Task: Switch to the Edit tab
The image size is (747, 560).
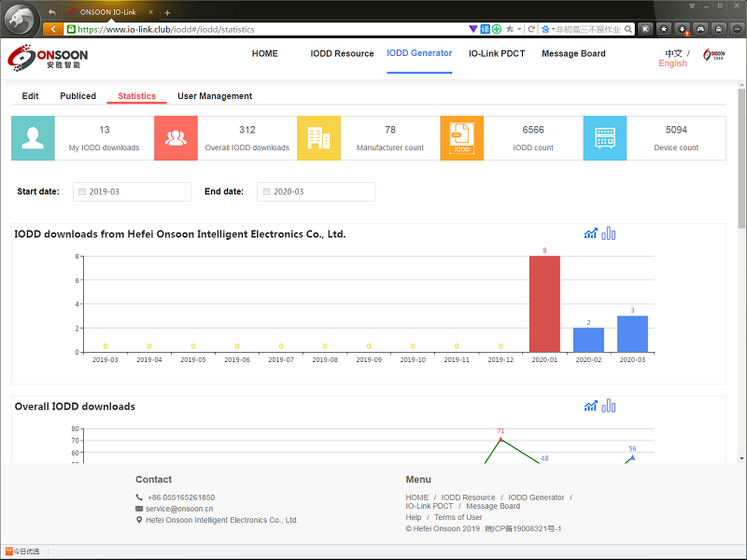Action: pos(30,96)
